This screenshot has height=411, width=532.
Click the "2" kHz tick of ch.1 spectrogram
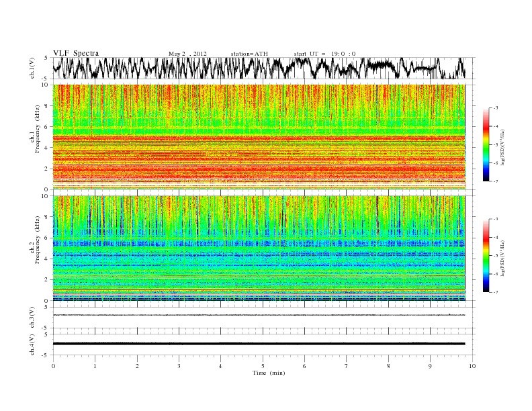click(47, 169)
